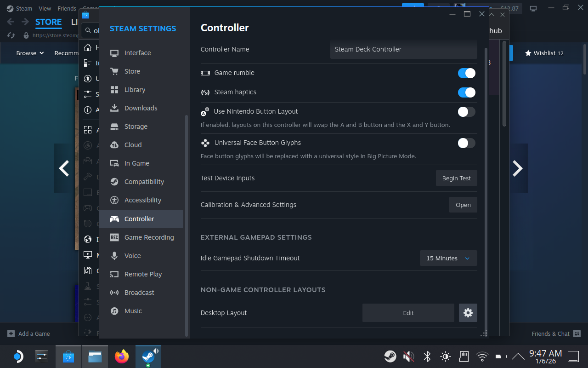This screenshot has height=368, width=588.
Task: Disable Game rumble
Action: coord(466,73)
